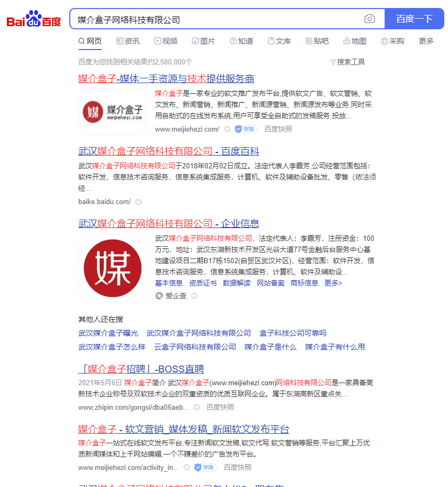
Task: Switch to the 知道 tab
Action: [x=241, y=42]
